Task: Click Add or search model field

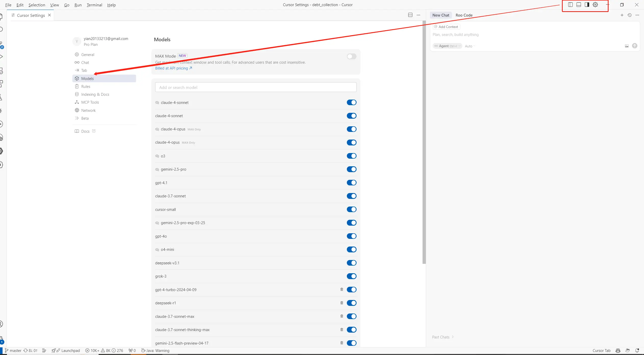Action: point(256,87)
